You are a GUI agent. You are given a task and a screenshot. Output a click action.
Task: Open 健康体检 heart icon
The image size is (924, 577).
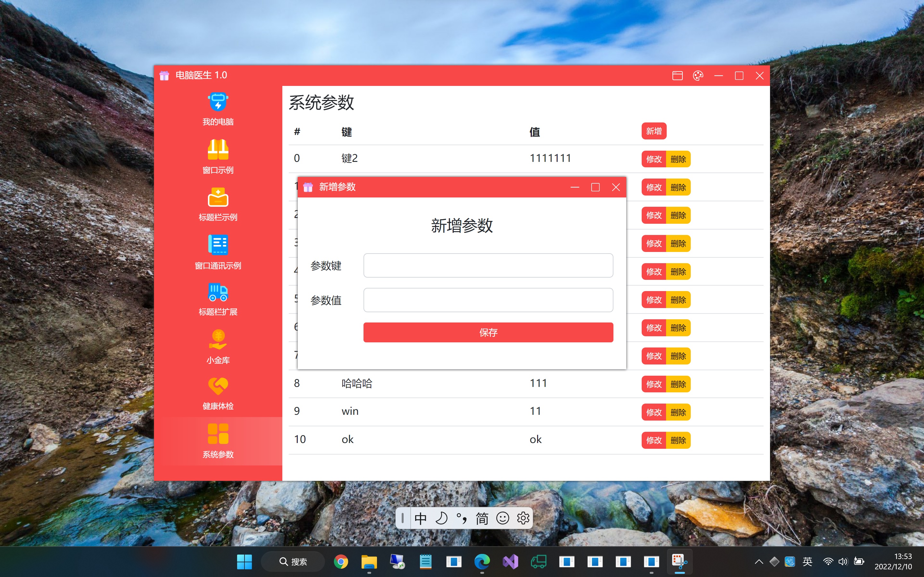(218, 386)
